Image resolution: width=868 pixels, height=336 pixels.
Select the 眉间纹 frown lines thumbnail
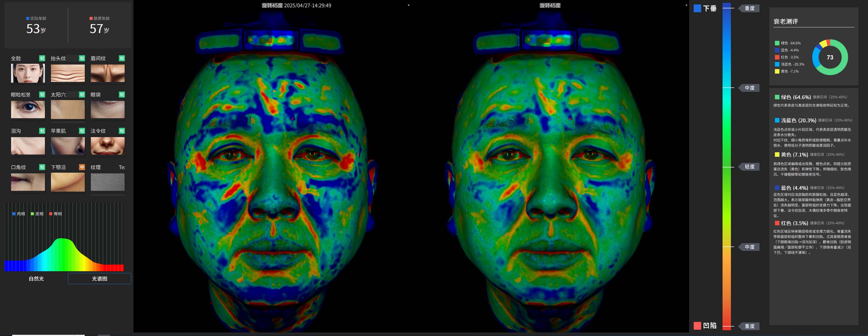tap(107, 73)
